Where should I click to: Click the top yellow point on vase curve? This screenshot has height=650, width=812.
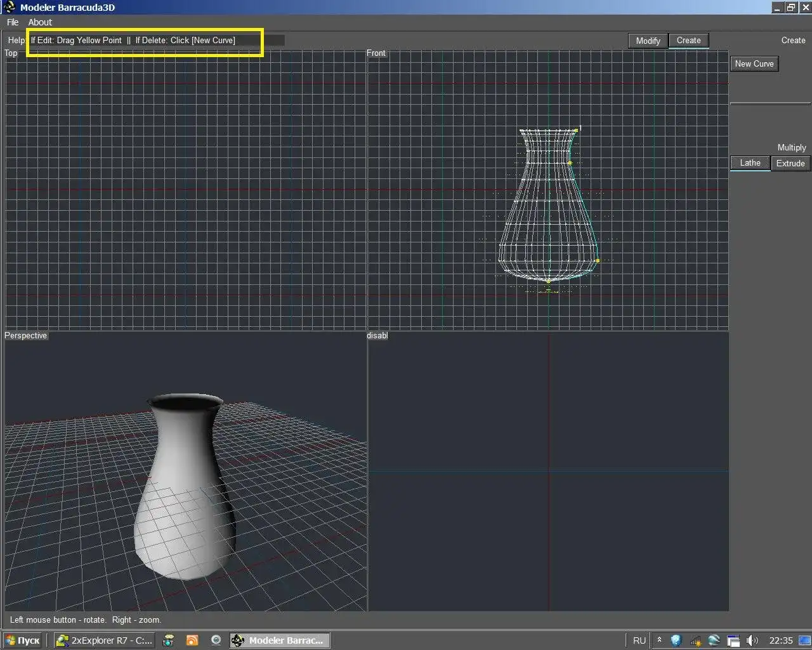(576, 130)
